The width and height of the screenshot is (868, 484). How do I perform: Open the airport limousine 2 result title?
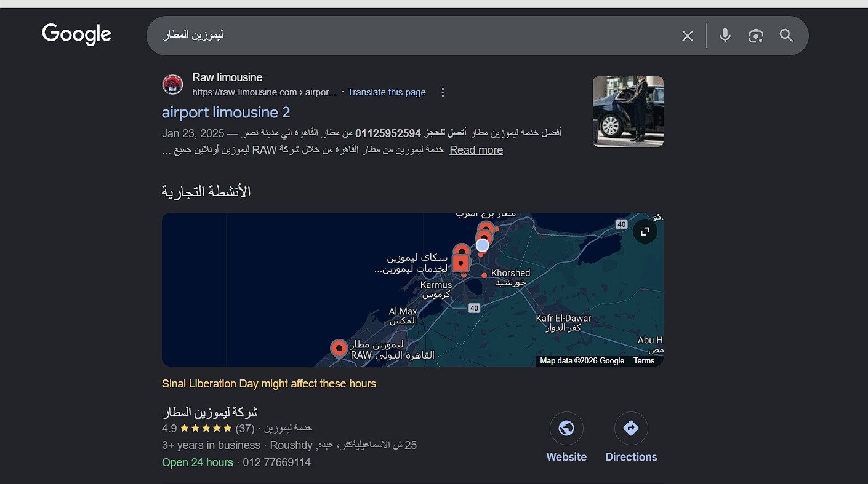pos(226,113)
